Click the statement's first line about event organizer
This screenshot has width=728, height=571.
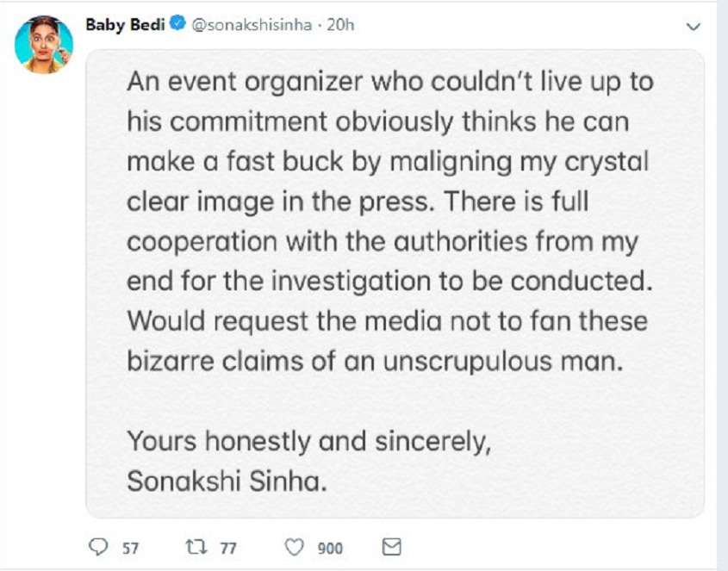coord(390,82)
